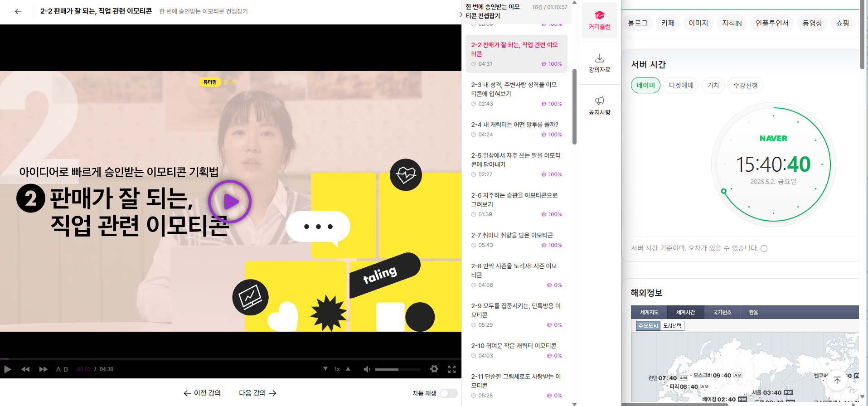Click the play button in the player control bar
Screen dimensions: 868x406
pyautogui.click(x=7, y=369)
